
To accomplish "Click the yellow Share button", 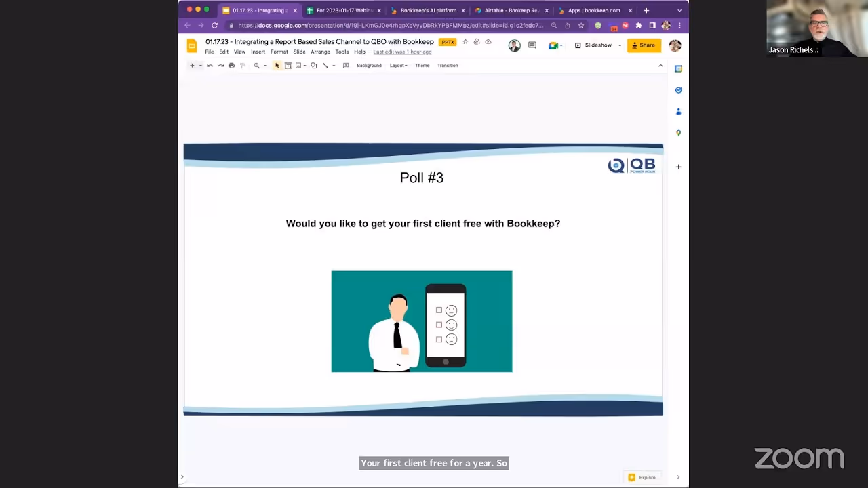I will click(644, 45).
